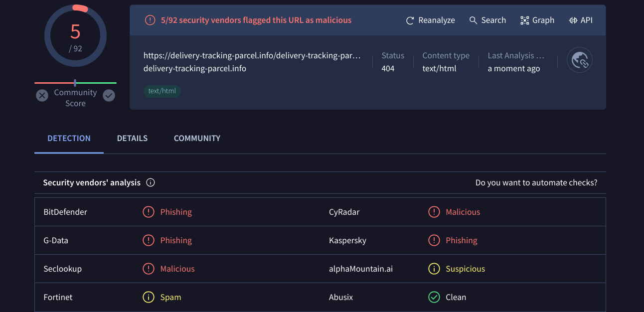Screen dimensions: 644x312
Task: Click the API icon
Action: click(x=573, y=20)
